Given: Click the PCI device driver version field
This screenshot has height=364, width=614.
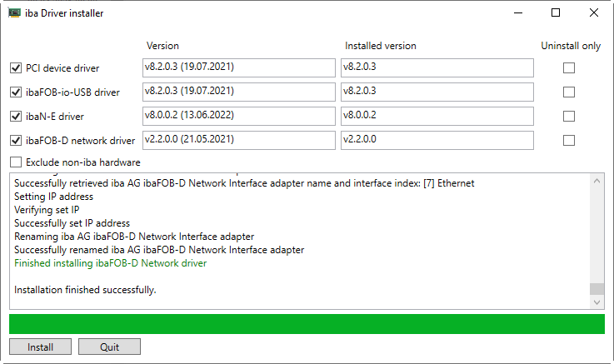Looking at the screenshot, I should 238,67.
